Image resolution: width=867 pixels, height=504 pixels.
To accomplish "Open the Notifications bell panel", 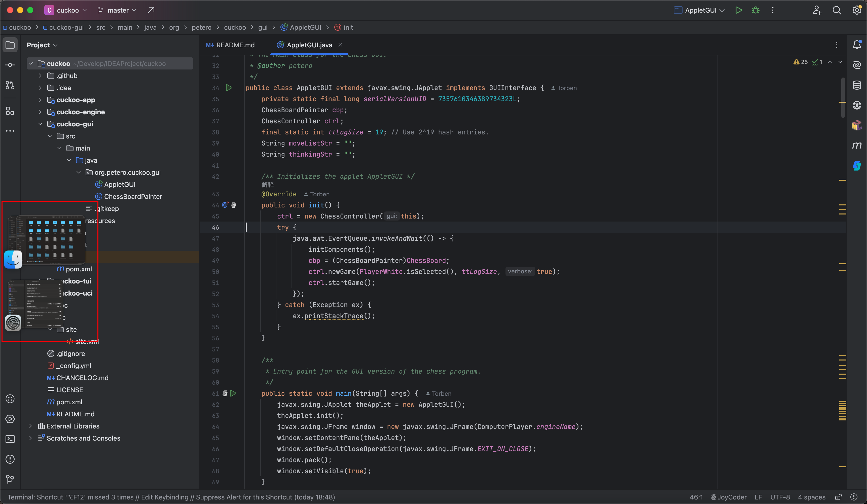I will [857, 45].
